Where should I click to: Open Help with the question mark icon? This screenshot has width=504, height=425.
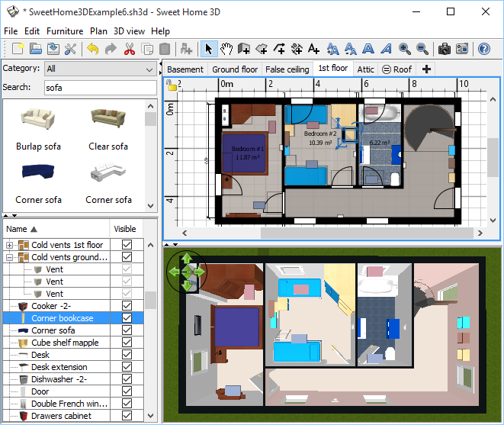(x=483, y=50)
